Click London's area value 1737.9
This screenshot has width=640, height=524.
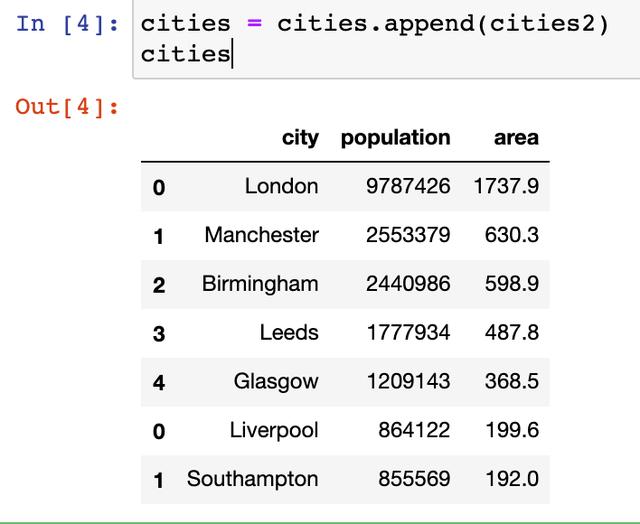[506, 187]
